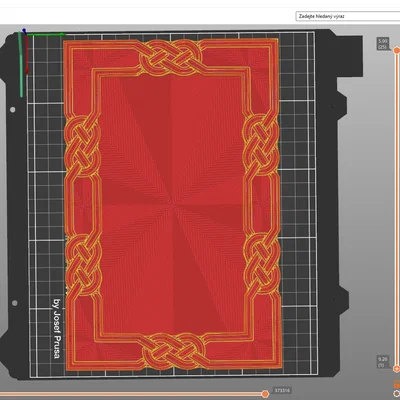Click the 5.00 (25) layer height label
400x400 pixels.
click(383, 44)
